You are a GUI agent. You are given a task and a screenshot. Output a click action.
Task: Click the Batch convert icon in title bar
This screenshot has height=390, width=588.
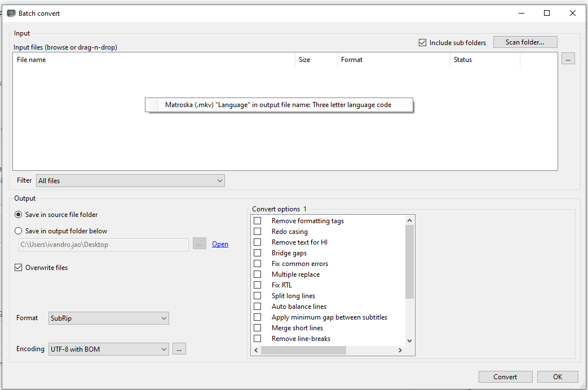(x=11, y=12)
